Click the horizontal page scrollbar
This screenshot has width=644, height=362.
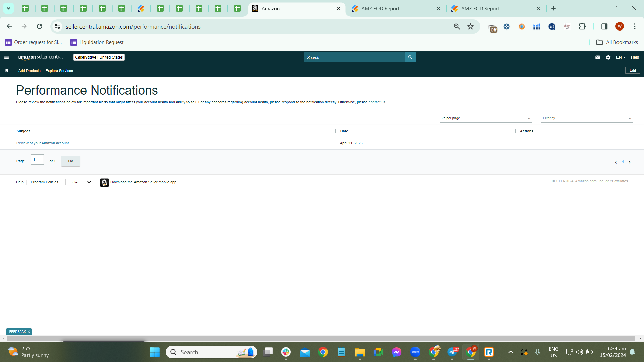(x=321, y=339)
